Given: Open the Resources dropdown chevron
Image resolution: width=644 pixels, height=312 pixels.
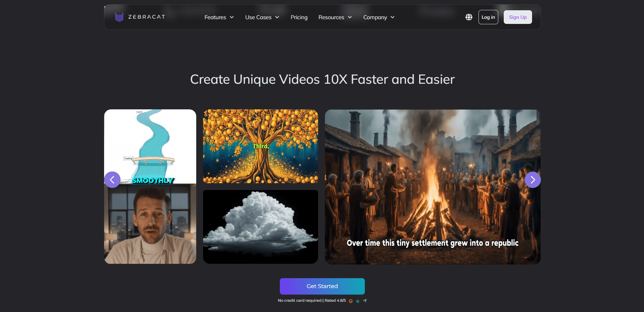Looking at the screenshot, I should 350,17.
